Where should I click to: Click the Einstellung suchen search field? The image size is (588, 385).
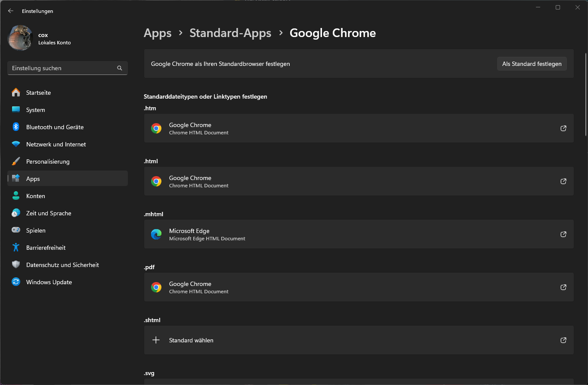62,68
